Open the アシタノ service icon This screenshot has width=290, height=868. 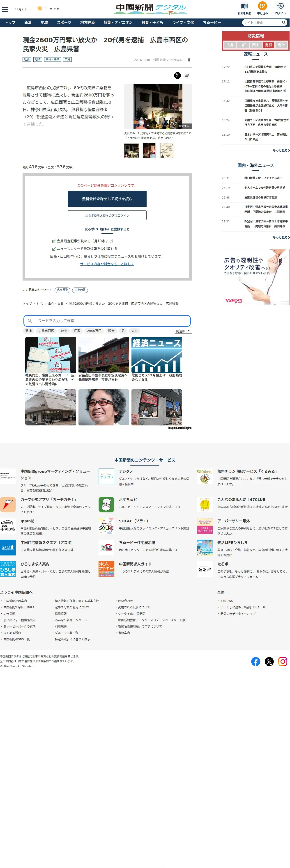coord(106,476)
